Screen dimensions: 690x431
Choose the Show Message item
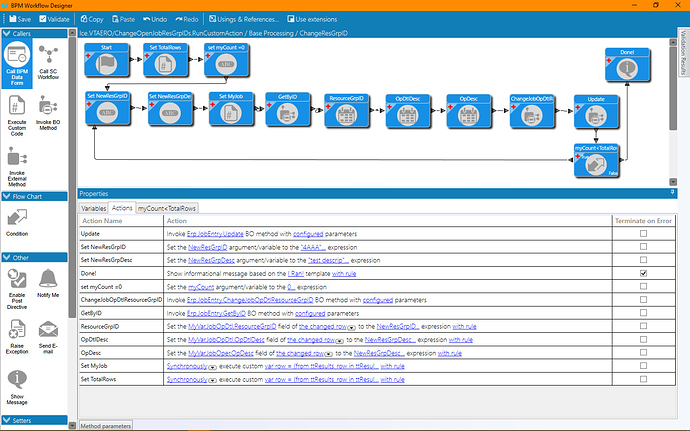tap(17, 387)
